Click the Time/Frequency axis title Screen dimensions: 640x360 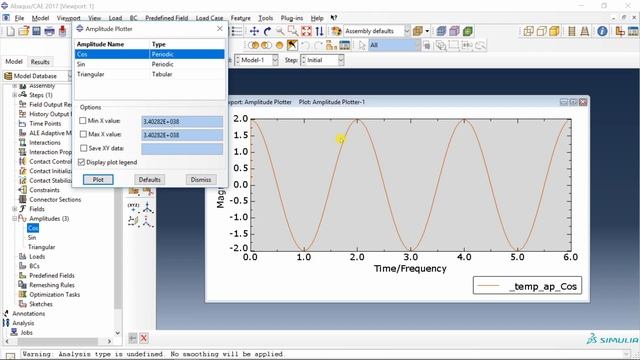[410, 269]
